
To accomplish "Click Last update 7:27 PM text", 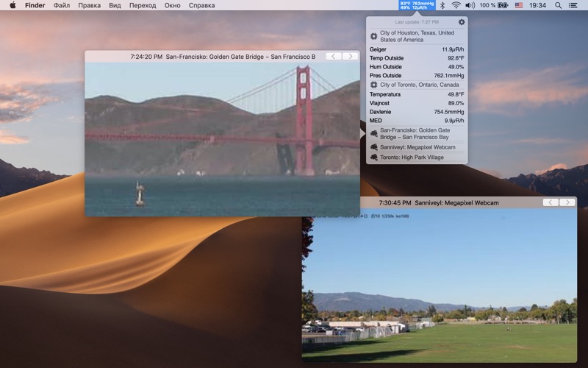I will click(417, 22).
